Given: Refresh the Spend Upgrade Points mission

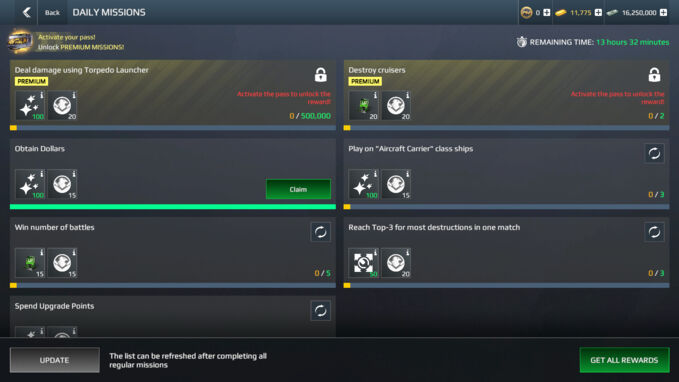Looking at the screenshot, I should 320,311.
